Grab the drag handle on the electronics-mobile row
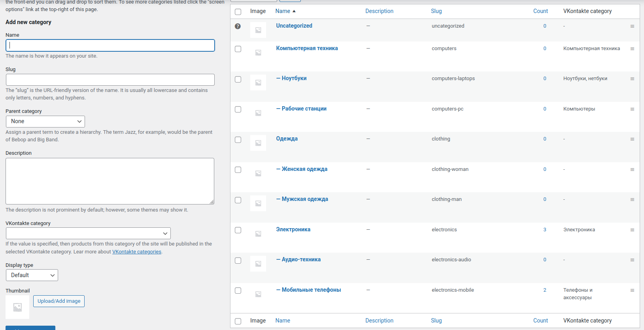 point(632,291)
